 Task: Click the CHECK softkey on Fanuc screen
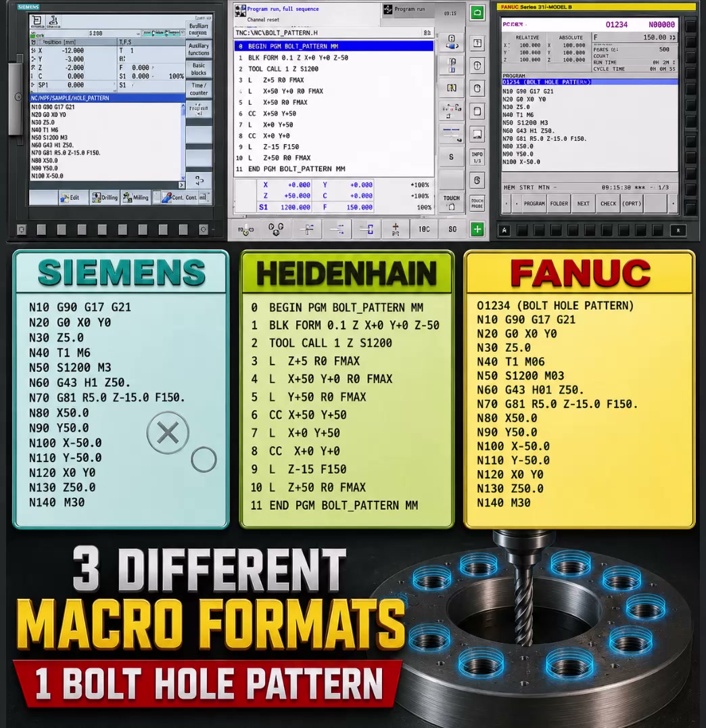tap(608, 204)
